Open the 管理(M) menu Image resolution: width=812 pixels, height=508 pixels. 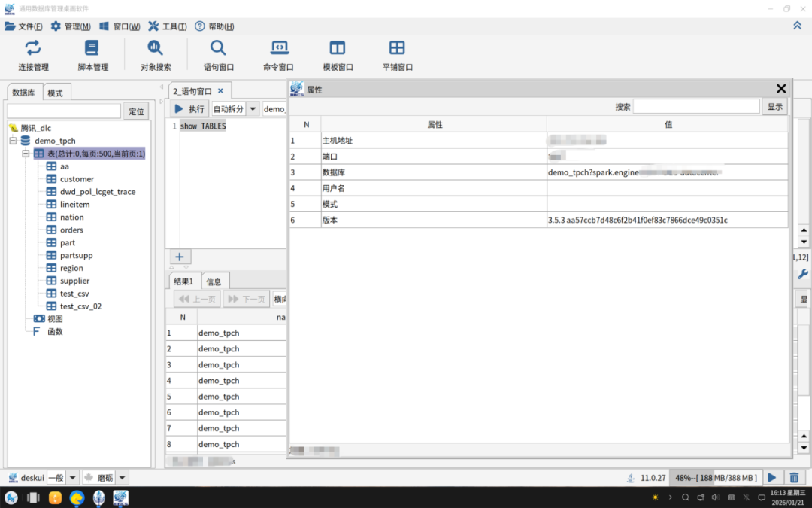pyautogui.click(x=71, y=26)
